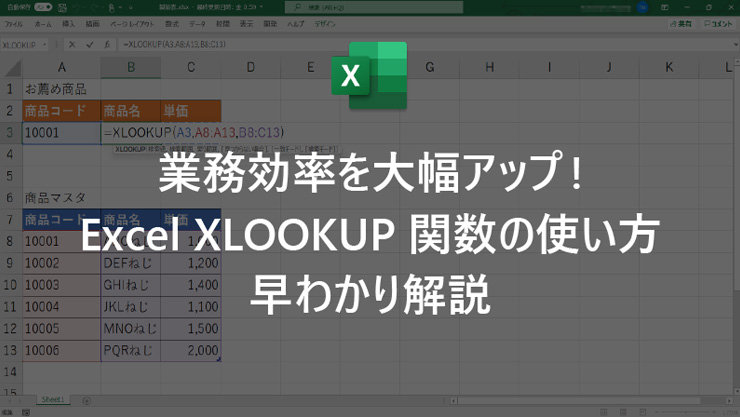Image resolution: width=740 pixels, height=417 pixels.
Task: Add a new sheet with plus icon
Action: click(86, 400)
